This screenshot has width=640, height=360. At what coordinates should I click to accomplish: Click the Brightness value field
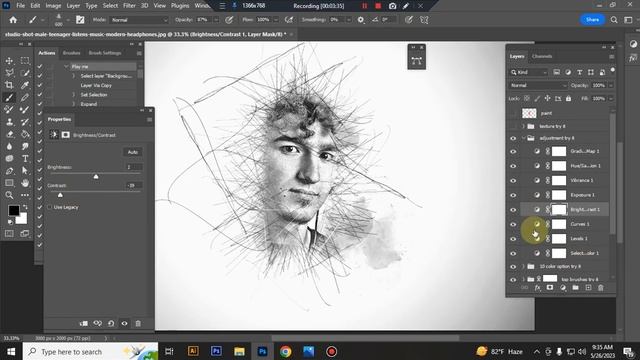[x=134, y=167]
